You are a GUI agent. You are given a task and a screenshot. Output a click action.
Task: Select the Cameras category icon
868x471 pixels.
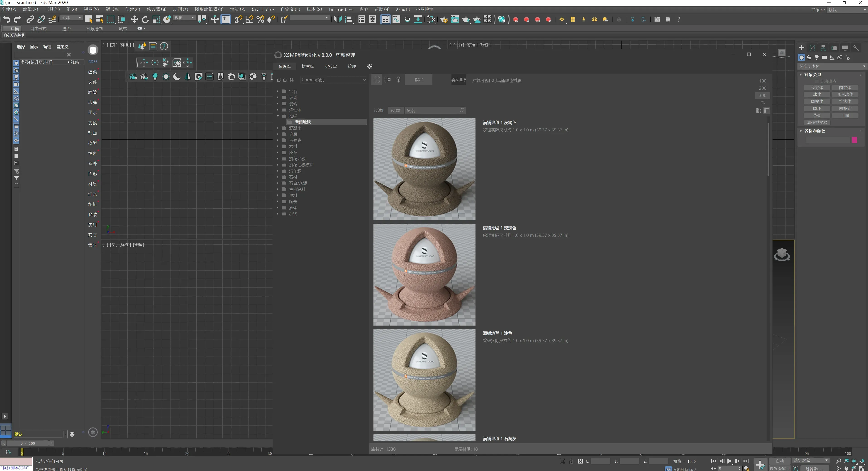point(824,58)
